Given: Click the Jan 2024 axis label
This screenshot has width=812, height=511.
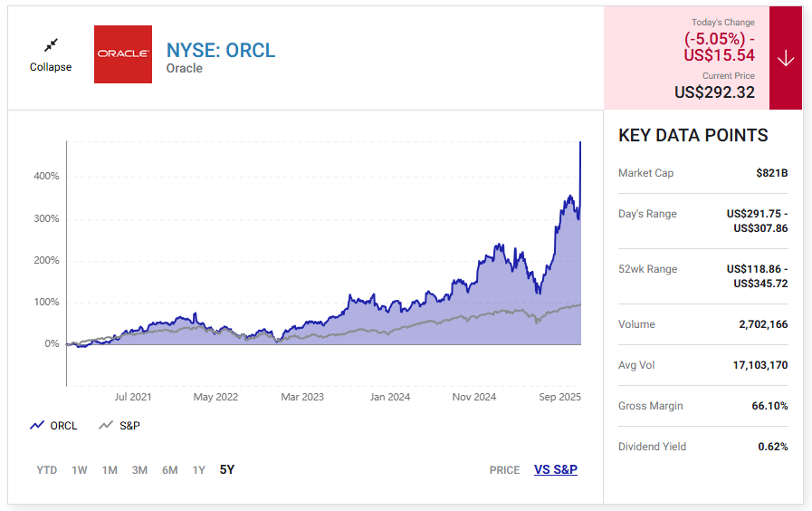Looking at the screenshot, I should tap(389, 397).
